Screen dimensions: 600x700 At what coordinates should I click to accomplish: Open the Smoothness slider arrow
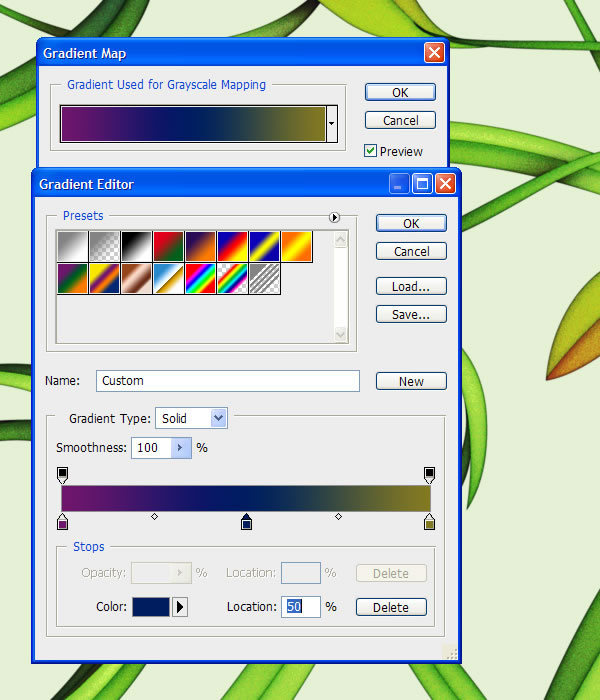[x=181, y=448]
